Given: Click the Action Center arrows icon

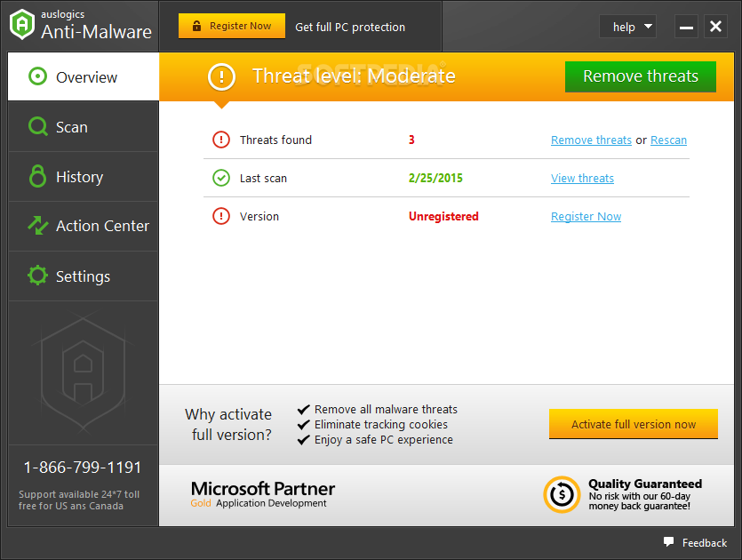Looking at the screenshot, I should click(x=38, y=225).
